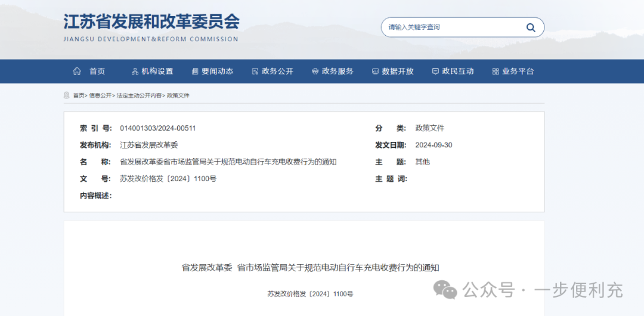
Task: Click the 索引号 label
Action: 95,128
